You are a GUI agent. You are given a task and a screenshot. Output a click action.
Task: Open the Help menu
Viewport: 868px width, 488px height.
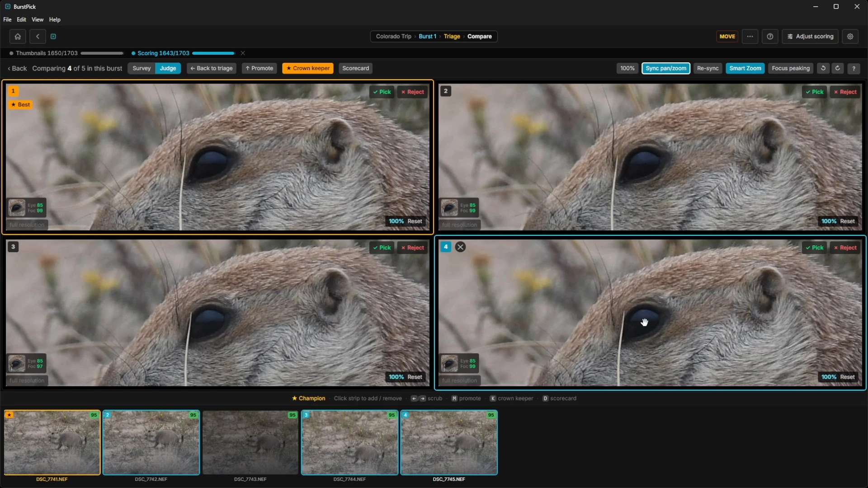(55, 20)
